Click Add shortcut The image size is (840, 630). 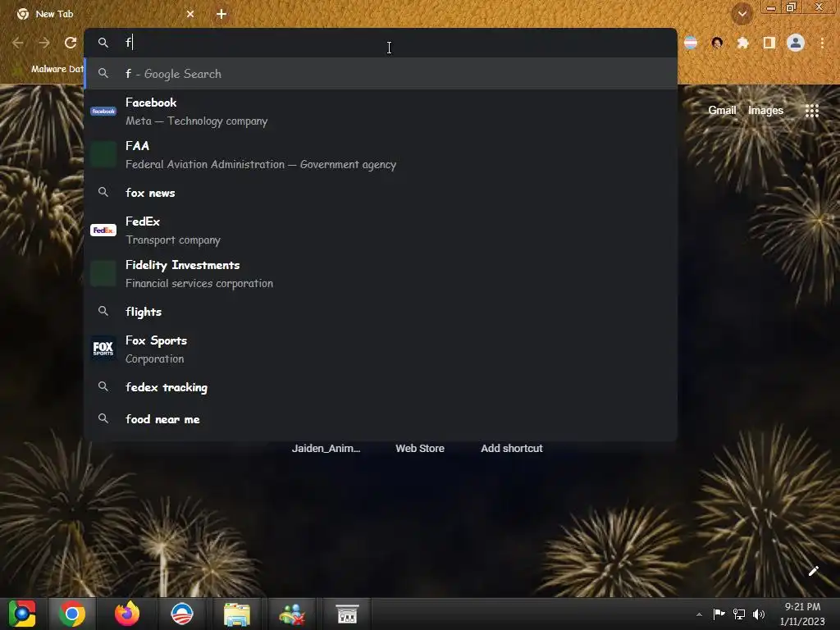click(x=512, y=449)
